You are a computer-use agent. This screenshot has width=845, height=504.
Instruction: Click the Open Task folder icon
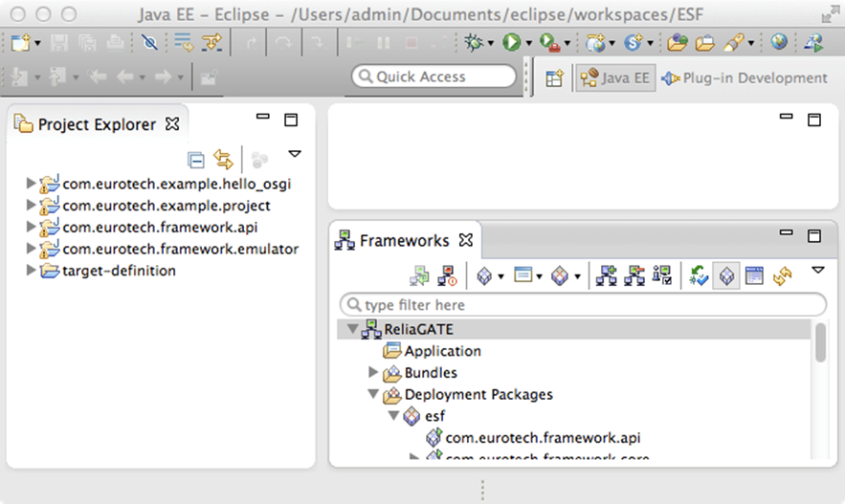coord(705,42)
